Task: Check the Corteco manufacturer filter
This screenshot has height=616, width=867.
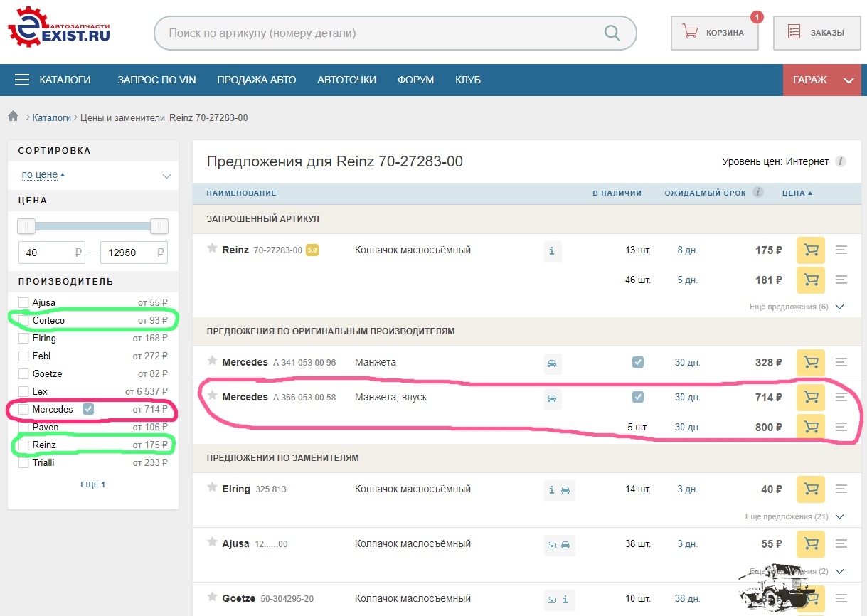Action: 24,321
